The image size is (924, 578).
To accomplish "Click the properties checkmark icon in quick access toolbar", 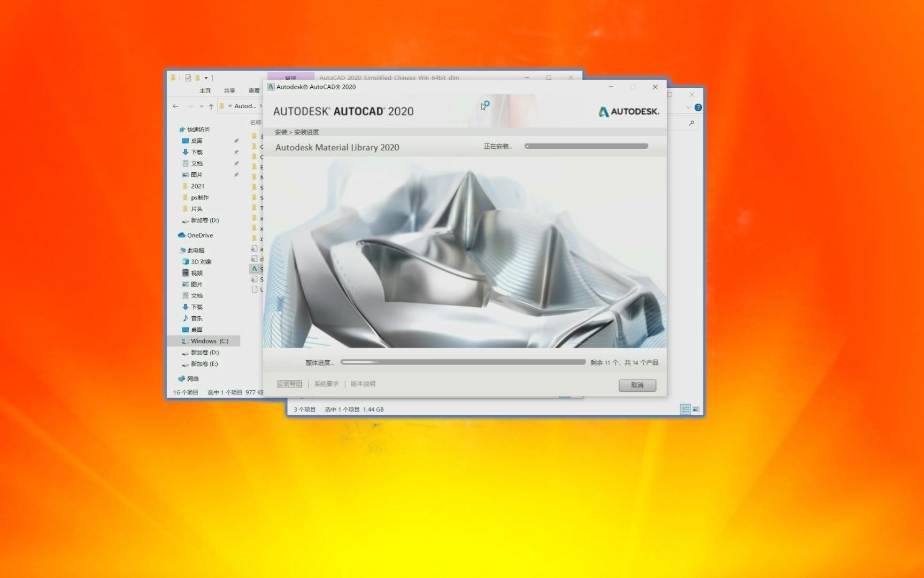I will (188, 78).
